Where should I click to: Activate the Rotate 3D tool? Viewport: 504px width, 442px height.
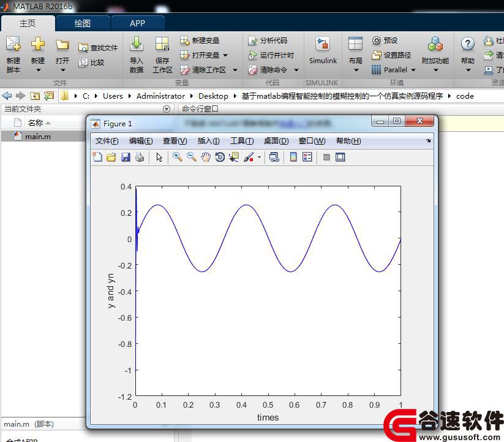220,157
